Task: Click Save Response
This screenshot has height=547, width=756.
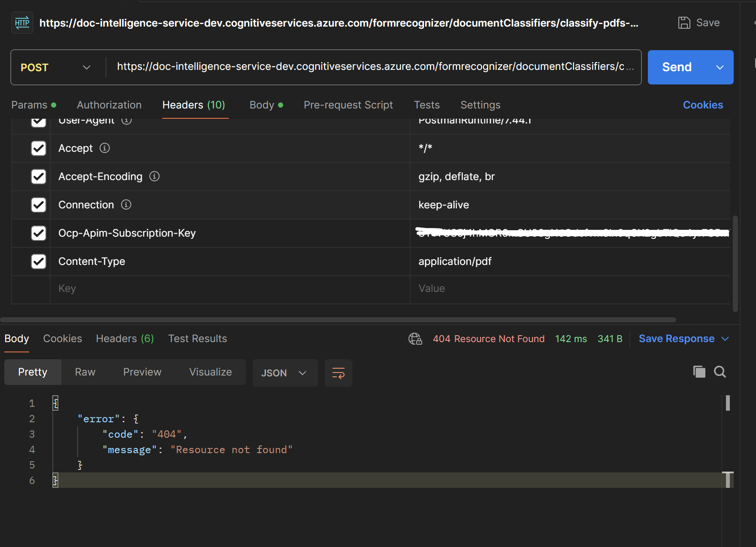Action: (676, 339)
